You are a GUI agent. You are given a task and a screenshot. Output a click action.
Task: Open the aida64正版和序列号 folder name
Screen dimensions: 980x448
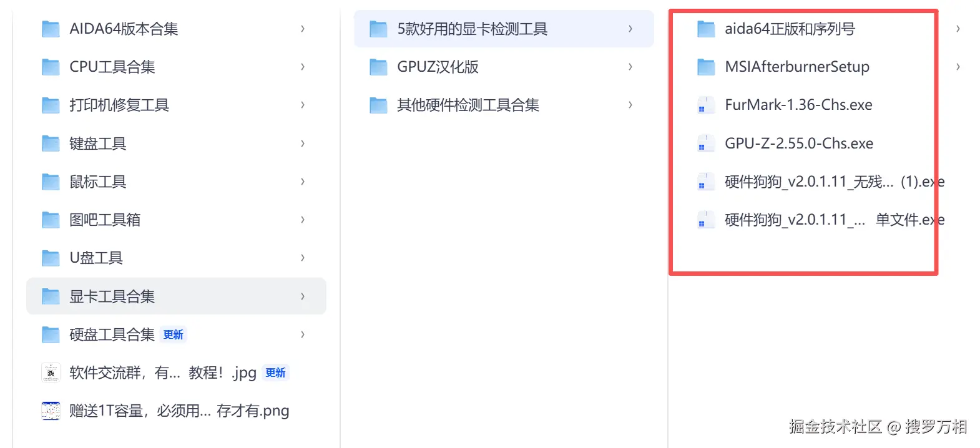tap(790, 29)
